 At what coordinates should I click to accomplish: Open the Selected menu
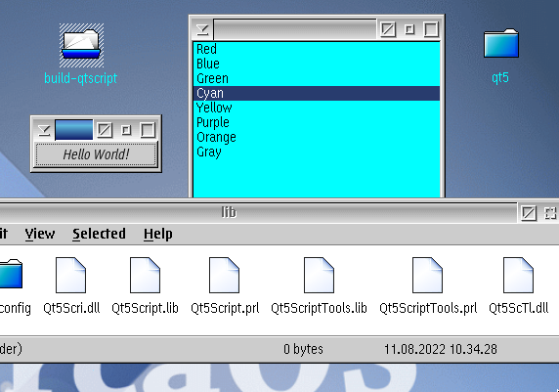pos(99,234)
